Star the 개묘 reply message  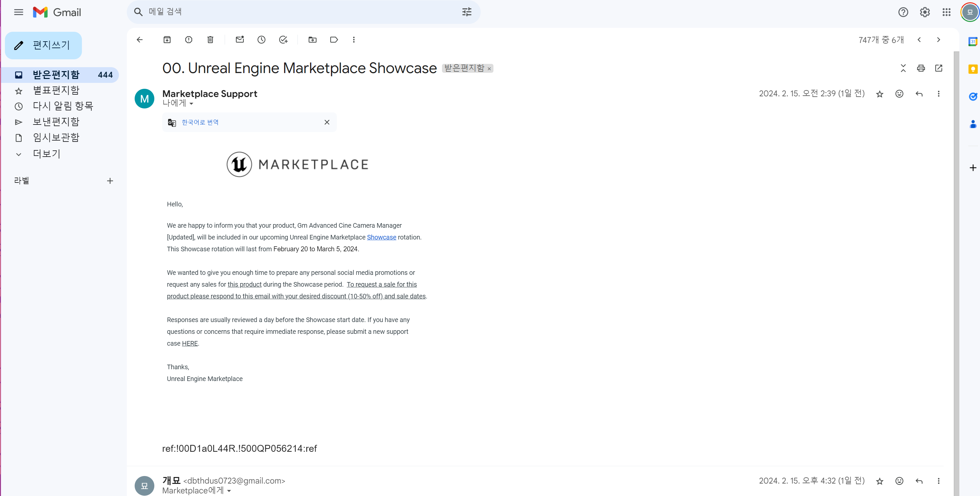(x=879, y=481)
